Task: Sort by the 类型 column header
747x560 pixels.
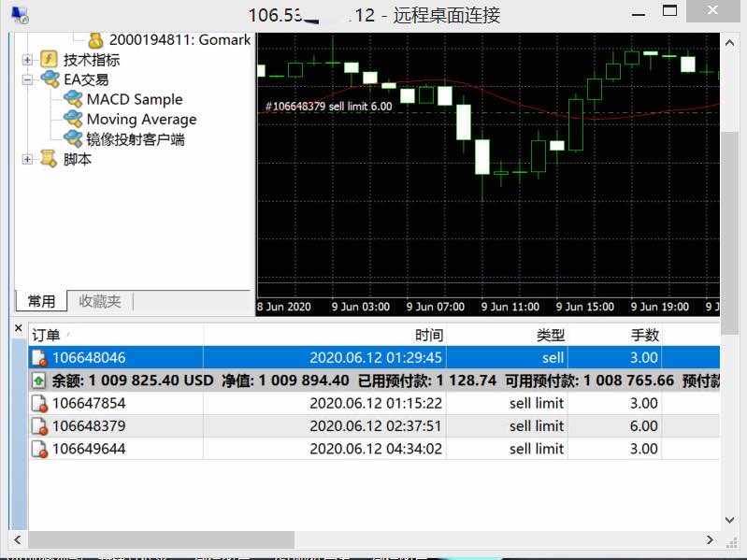Action: (507, 336)
